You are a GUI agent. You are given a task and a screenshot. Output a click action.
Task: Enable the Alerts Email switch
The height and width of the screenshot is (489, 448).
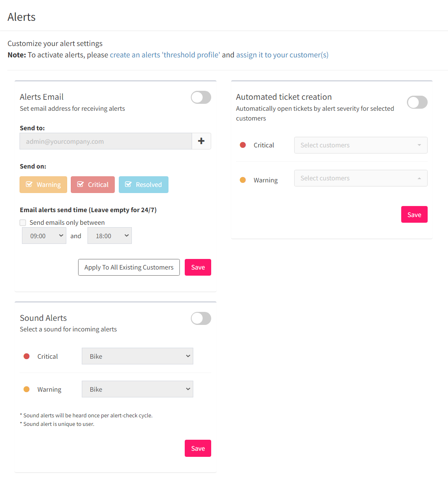point(201,97)
